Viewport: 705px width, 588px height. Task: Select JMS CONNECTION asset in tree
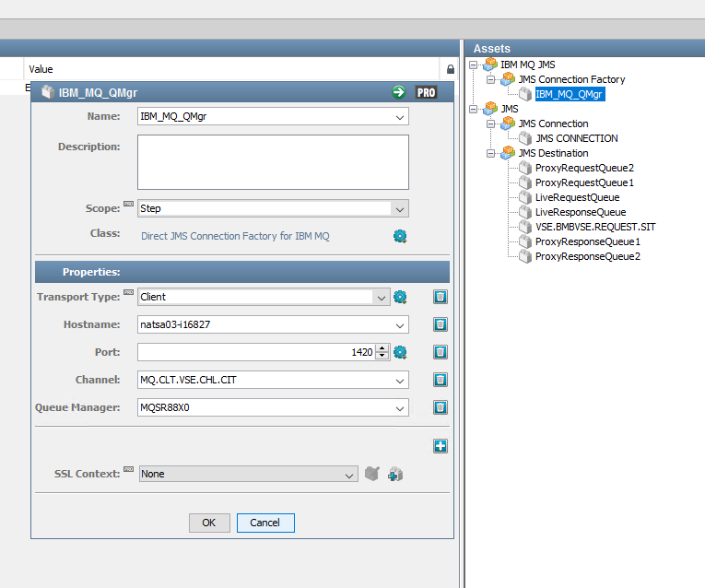[576, 138]
